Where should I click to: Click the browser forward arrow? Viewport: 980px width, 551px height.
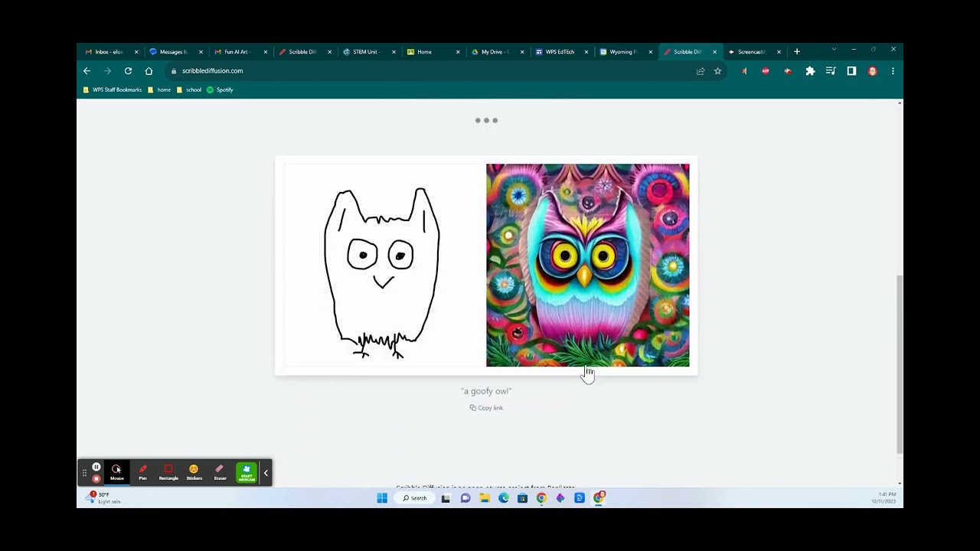[107, 71]
